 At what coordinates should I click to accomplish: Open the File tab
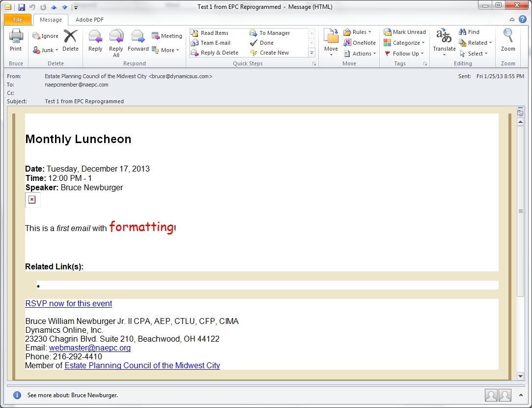point(18,20)
